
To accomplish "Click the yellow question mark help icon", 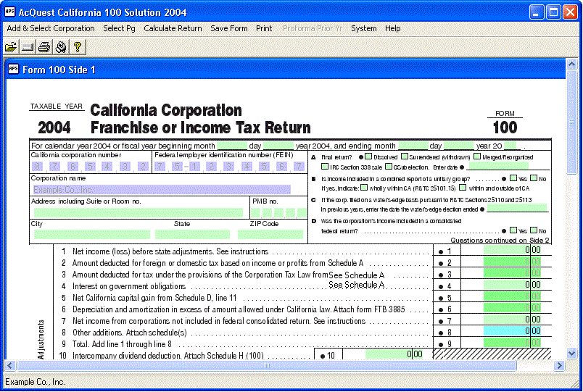I will pos(78,47).
